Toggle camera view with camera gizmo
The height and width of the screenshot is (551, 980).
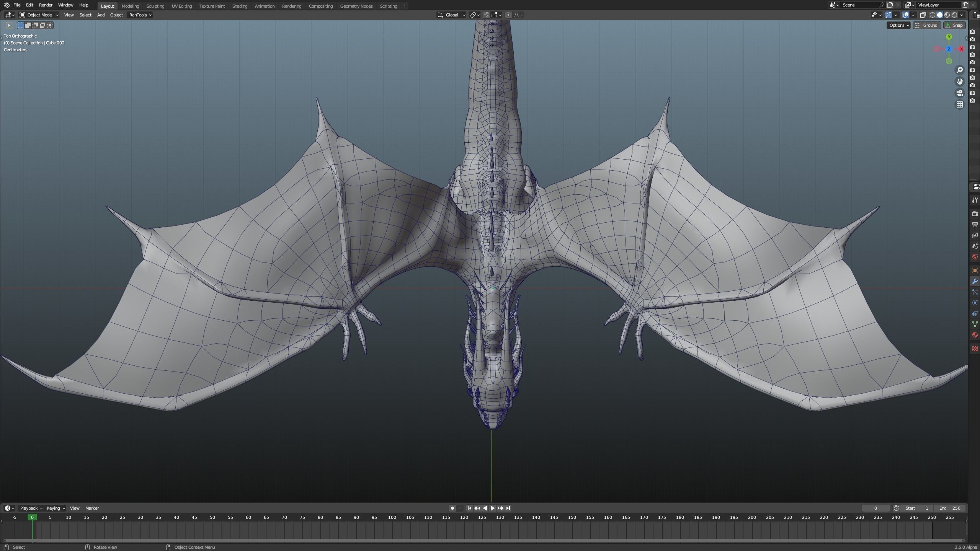coord(960,93)
